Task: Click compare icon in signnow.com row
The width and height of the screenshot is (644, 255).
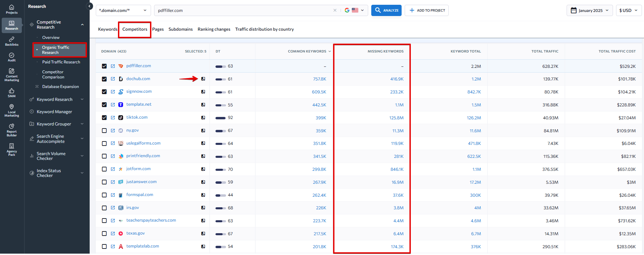Action: click(203, 92)
